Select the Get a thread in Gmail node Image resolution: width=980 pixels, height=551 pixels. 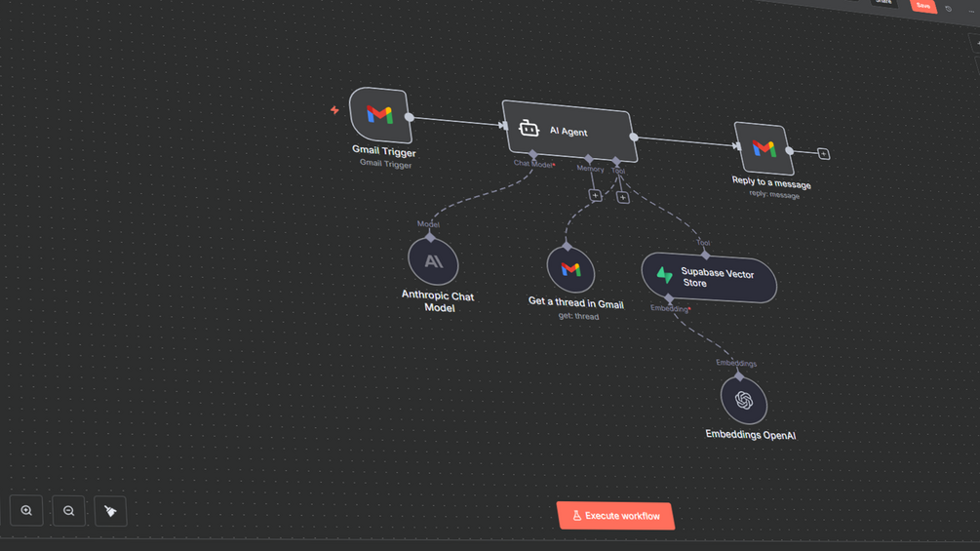point(570,269)
